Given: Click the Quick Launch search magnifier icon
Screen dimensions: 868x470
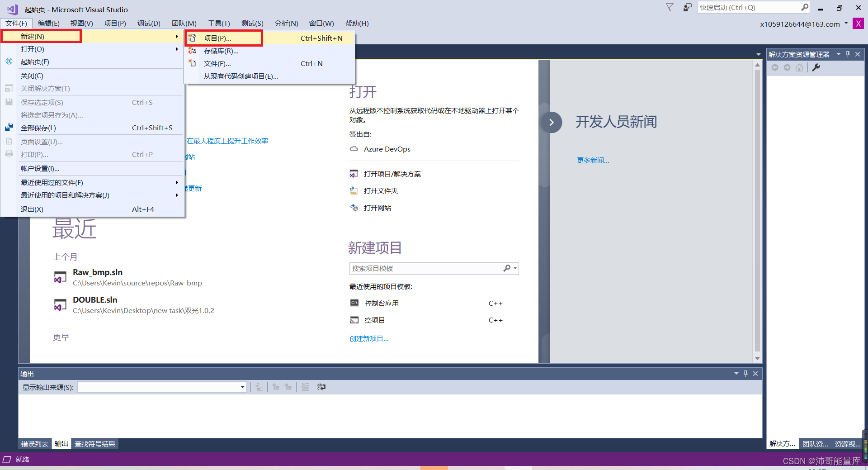Looking at the screenshot, I should pyautogui.click(x=805, y=7).
